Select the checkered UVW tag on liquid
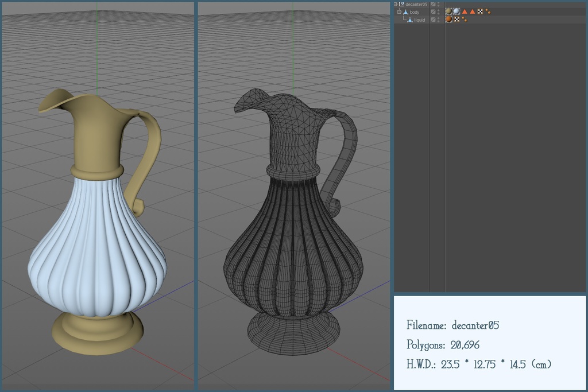The image size is (588, 392). click(457, 20)
